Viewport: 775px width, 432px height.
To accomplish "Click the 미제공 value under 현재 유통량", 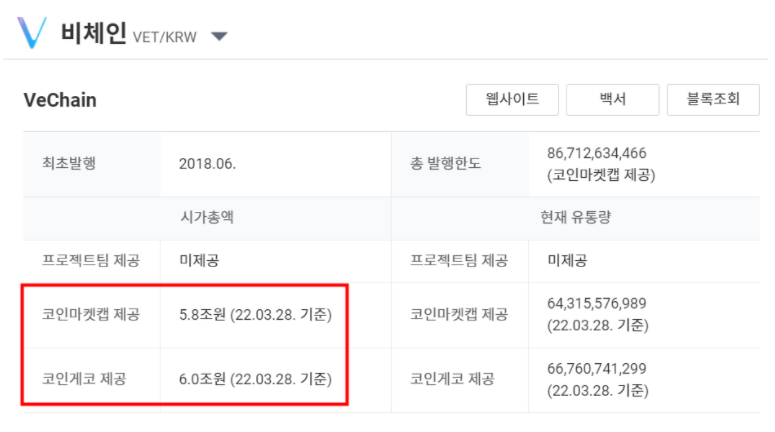I will pos(567,260).
